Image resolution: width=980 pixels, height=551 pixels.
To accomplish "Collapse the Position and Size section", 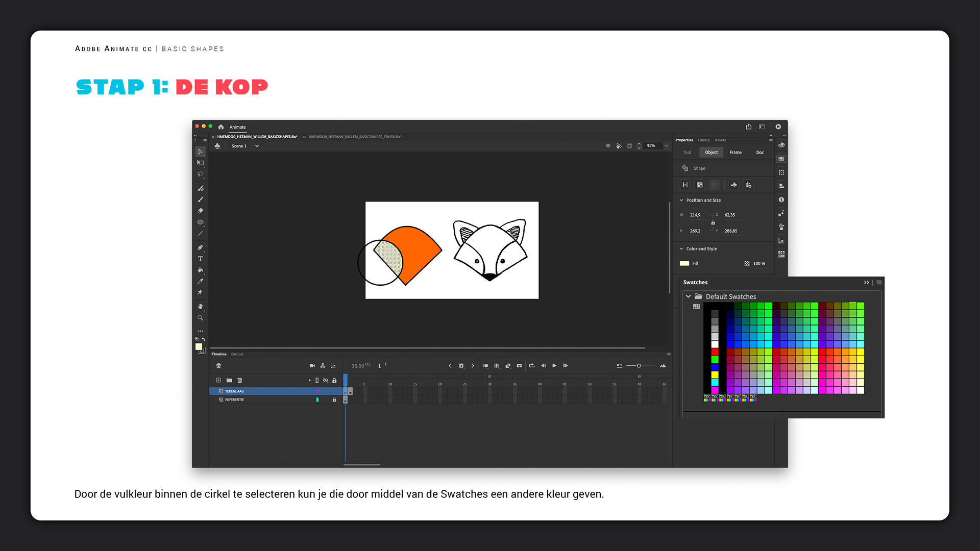I will (681, 200).
